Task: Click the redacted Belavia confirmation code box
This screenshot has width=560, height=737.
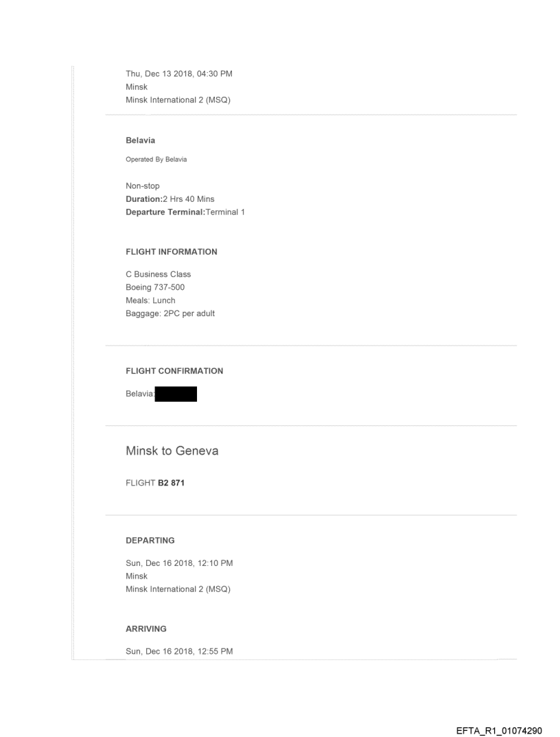Action: [176, 394]
